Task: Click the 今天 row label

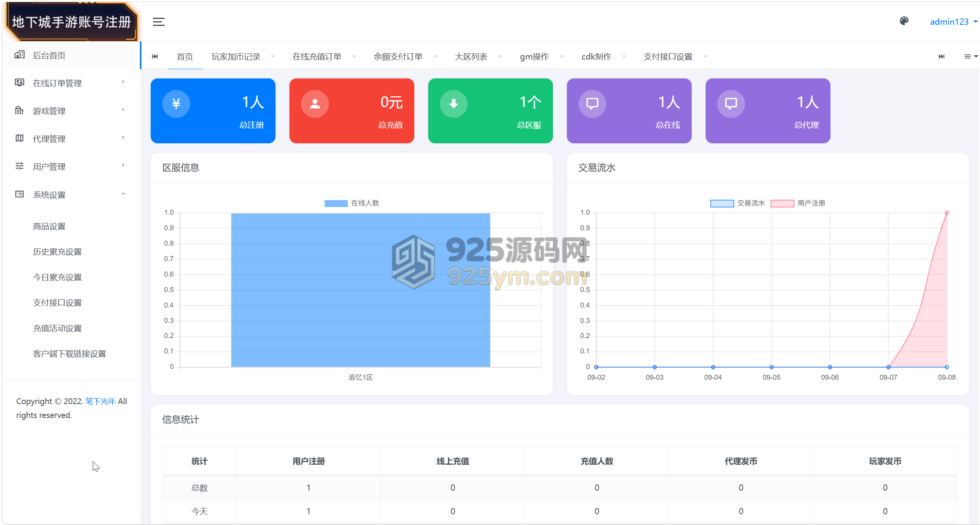Action: 199,511
